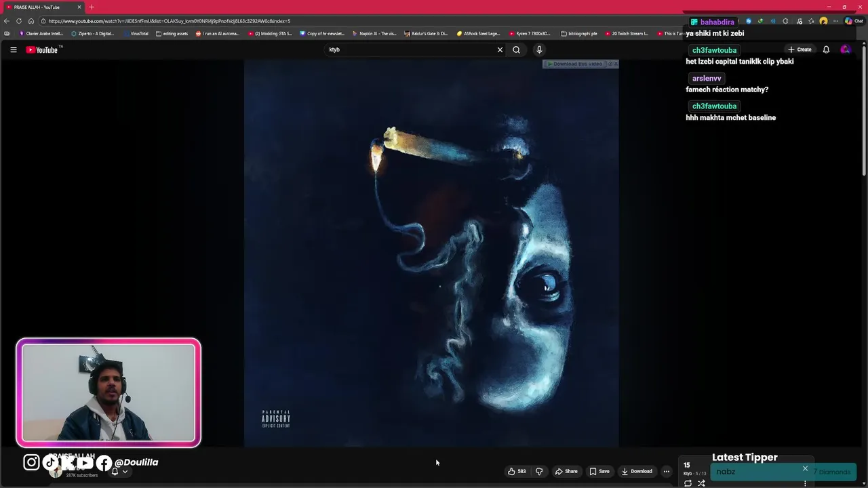This screenshot has width=868, height=488.
Task: Open the 'bibliographi pfe' bookmarks folder
Action: (x=579, y=33)
